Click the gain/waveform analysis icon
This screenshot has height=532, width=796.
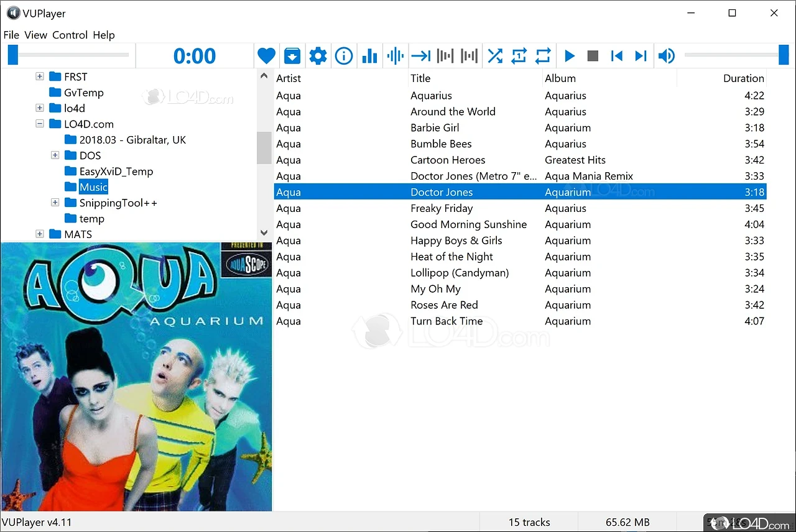tap(395, 55)
